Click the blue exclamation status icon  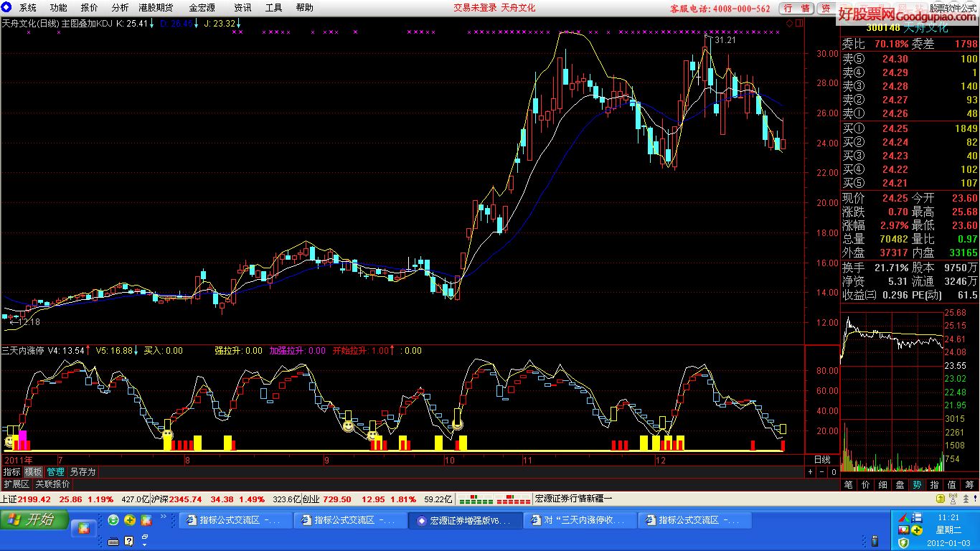point(974,499)
